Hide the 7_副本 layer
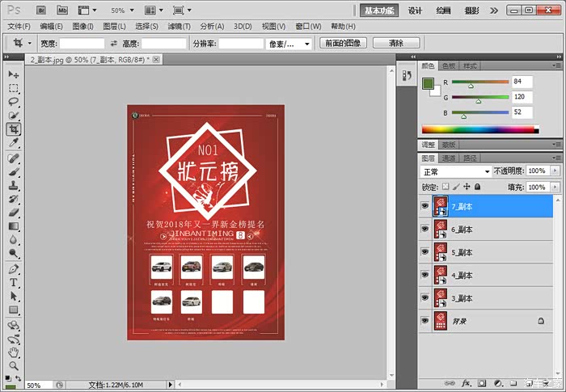This screenshot has height=392, width=566. (x=425, y=207)
